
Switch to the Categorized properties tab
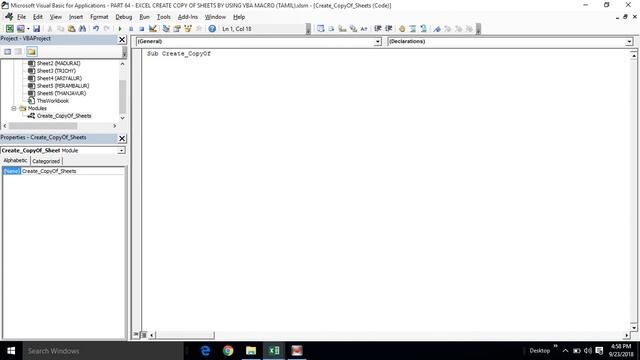click(x=46, y=161)
